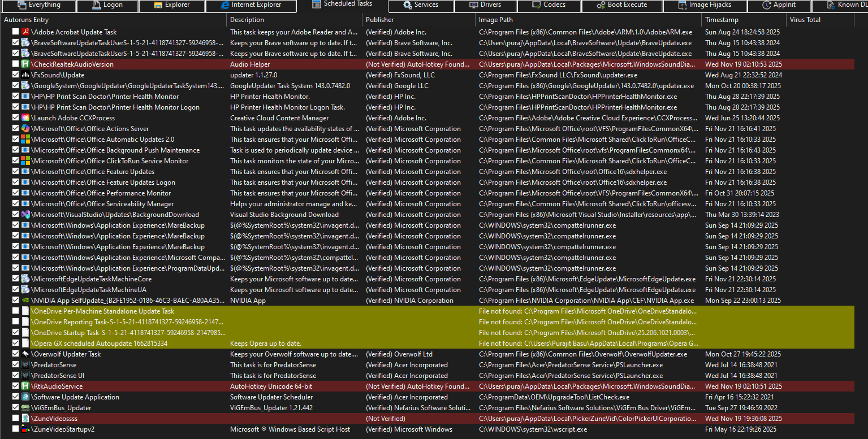This screenshot has width=868, height=439.
Task: Uncheck the Office Performance Monitor entry
Action: tap(15, 193)
